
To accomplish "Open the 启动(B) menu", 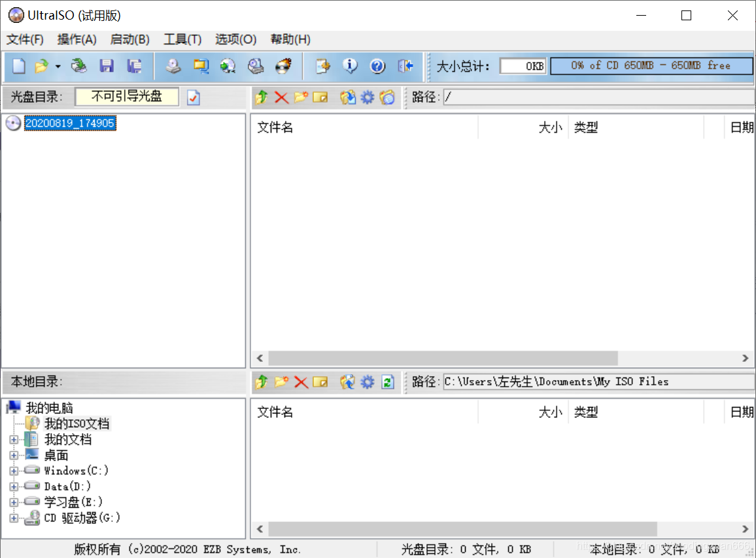I will tap(129, 39).
